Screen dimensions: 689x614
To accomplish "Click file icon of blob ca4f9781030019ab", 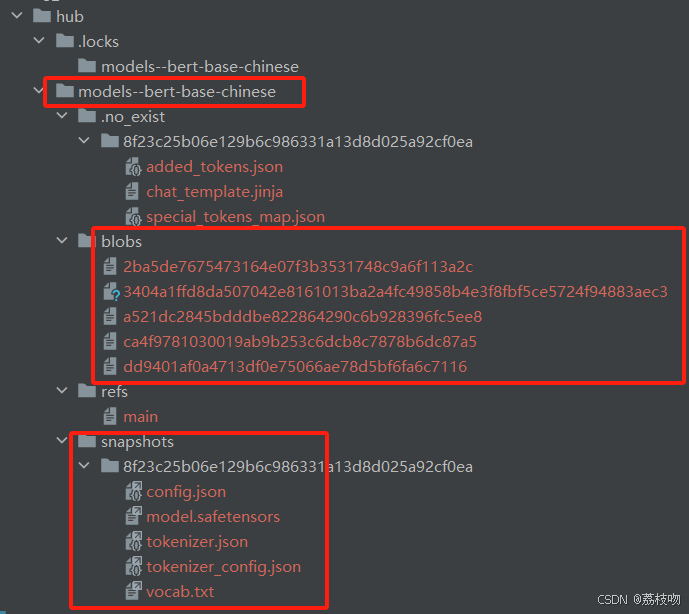I will coord(110,342).
